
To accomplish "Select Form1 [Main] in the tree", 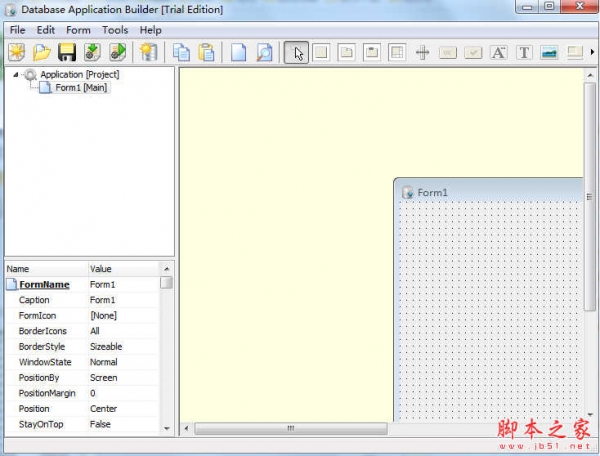I will click(81, 88).
